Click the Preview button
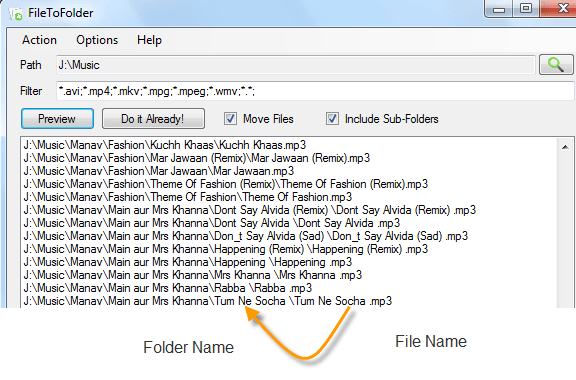The image size is (576, 380). pyautogui.click(x=57, y=119)
